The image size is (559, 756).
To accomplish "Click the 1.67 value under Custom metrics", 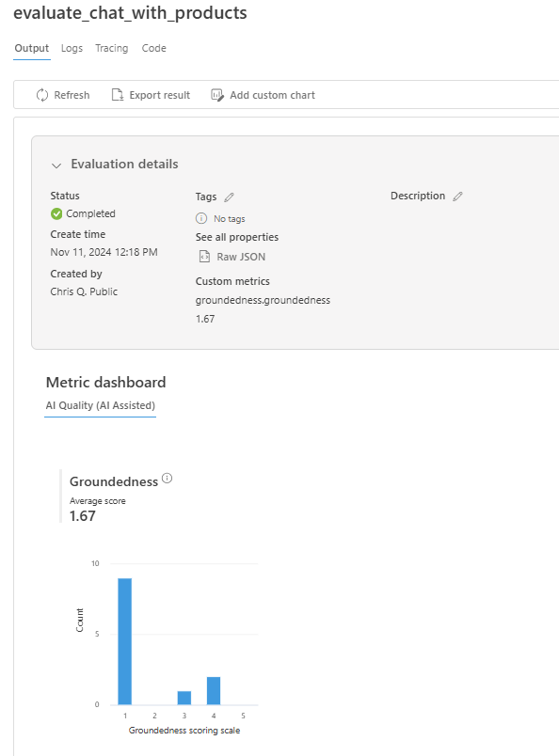I will coord(205,319).
